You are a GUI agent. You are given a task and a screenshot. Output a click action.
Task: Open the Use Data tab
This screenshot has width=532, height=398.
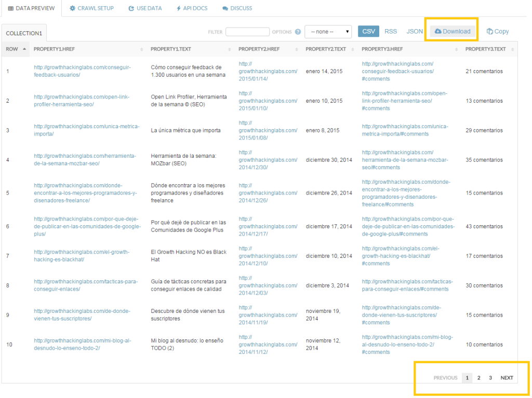(x=145, y=8)
